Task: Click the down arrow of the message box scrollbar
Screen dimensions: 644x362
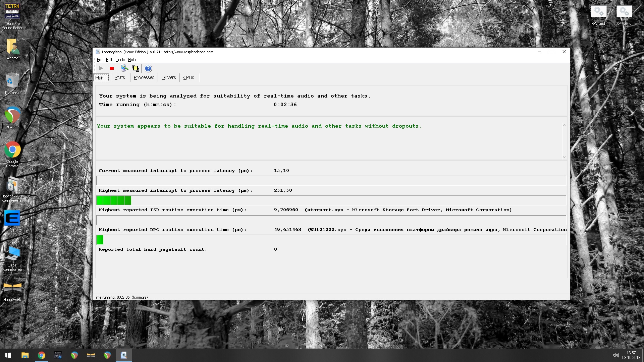Action: click(x=564, y=157)
